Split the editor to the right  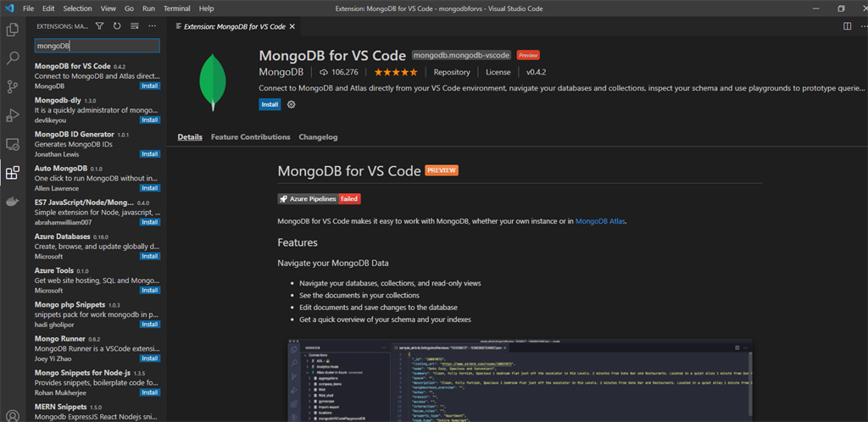[847, 26]
